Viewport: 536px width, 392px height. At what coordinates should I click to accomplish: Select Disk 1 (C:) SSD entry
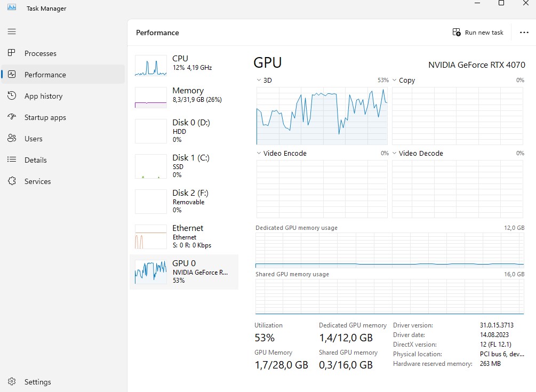(184, 166)
